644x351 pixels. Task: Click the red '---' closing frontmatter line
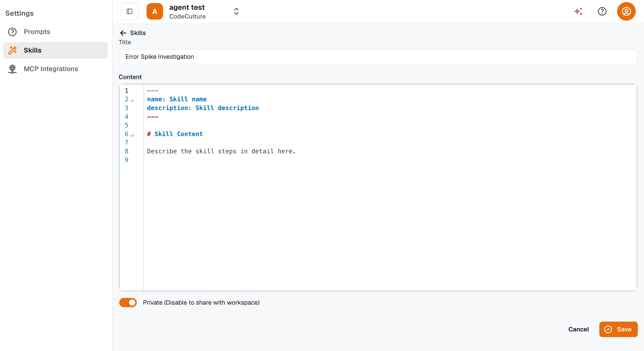click(152, 117)
